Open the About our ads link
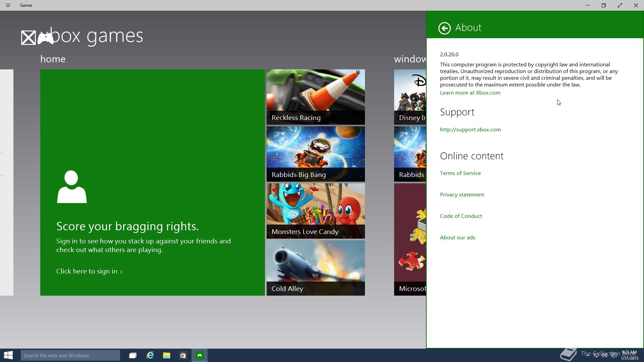 click(458, 238)
